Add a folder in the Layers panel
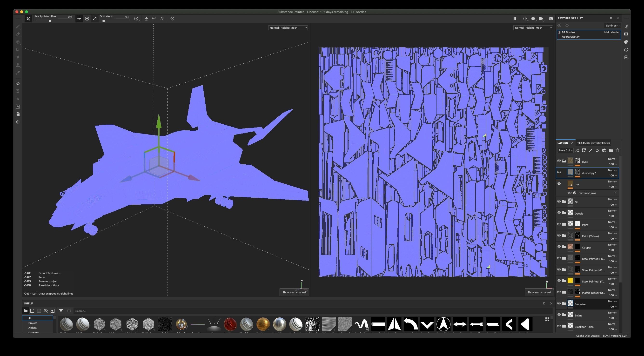The width and height of the screenshot is (644, 356). 611,150
